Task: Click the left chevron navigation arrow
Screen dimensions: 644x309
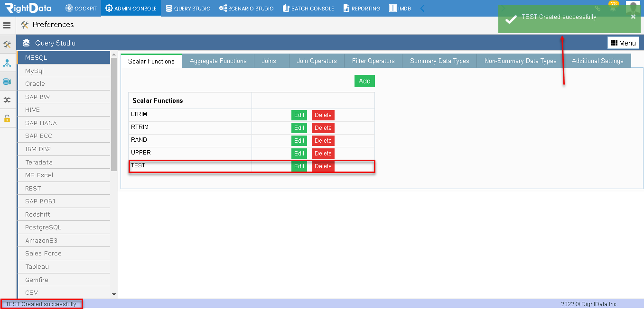Action: [422, 8]
